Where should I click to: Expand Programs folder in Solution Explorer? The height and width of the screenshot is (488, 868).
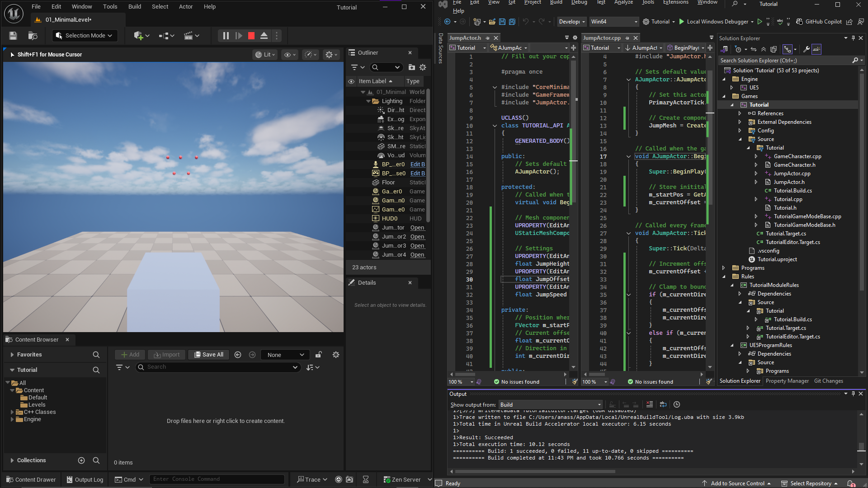[x=723, y=268]
